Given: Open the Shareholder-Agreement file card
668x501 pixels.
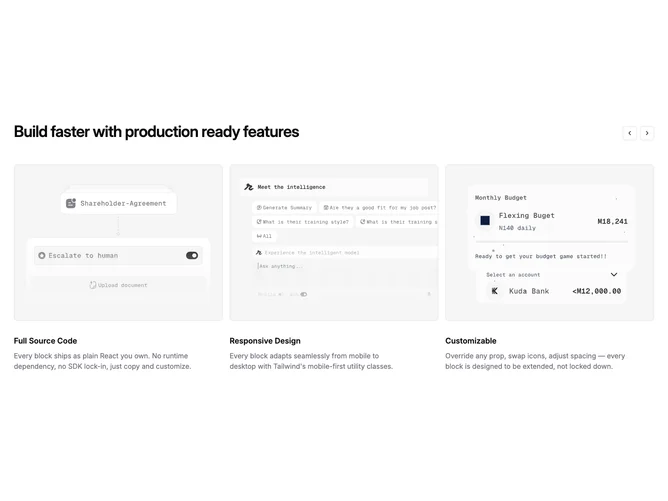Looking at the screenshot, I should coord(118,203).
